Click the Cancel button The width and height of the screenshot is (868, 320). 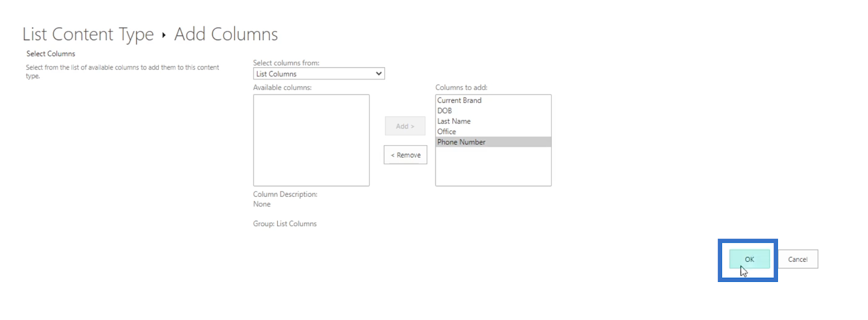click(797, 259)
